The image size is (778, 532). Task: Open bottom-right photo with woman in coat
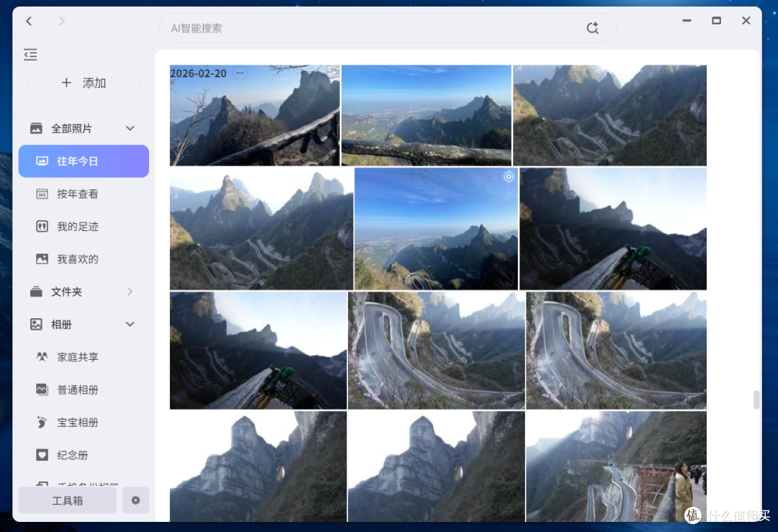(616, 466)
